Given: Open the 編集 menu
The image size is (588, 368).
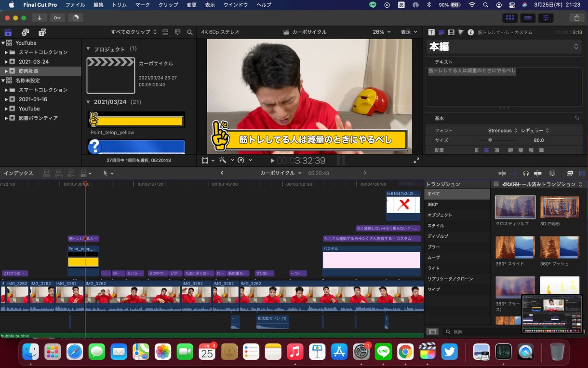Looking at the screenshot, I should 98,5.
